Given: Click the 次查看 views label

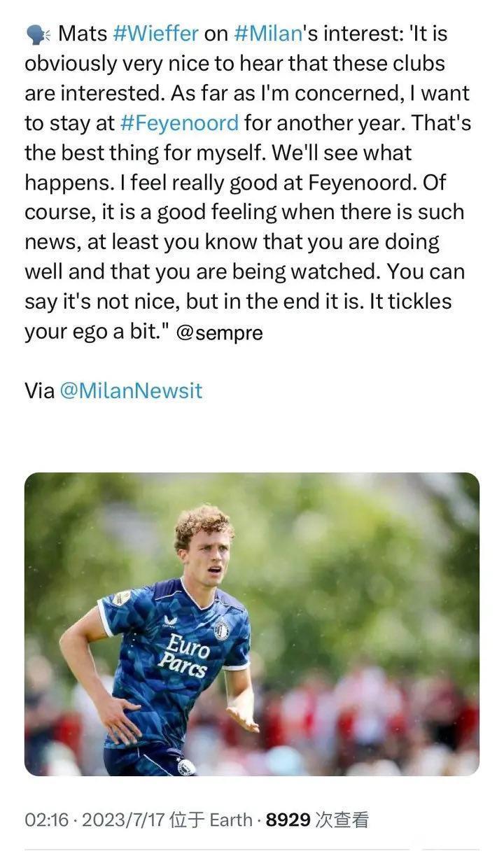Looking at the screenshot, I should (x=342, y=820).
